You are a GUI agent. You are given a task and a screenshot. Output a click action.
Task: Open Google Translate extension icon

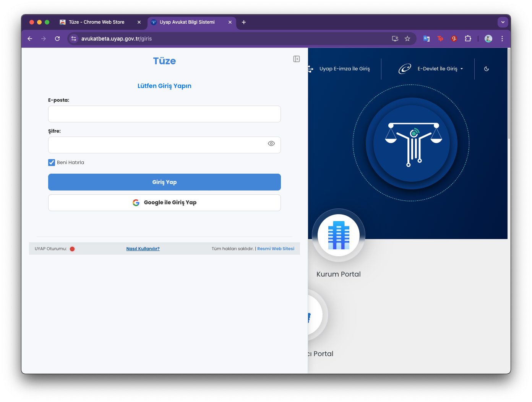[x=427, y=39]
